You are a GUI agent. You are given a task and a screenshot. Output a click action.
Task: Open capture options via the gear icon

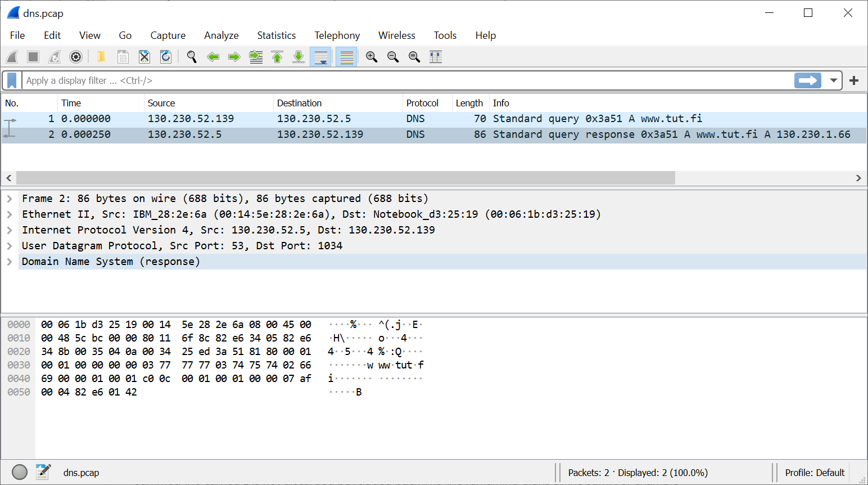(x=76, y=56)
